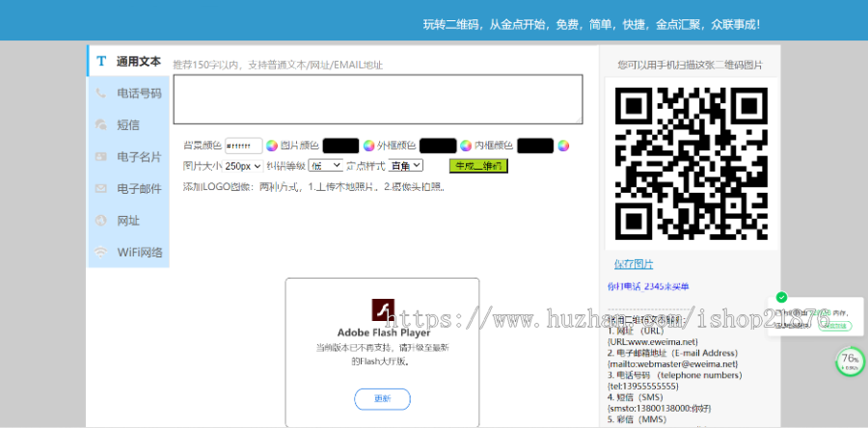Click the green 生成二维码 button

pyautogui.click(x=478, y=166)
